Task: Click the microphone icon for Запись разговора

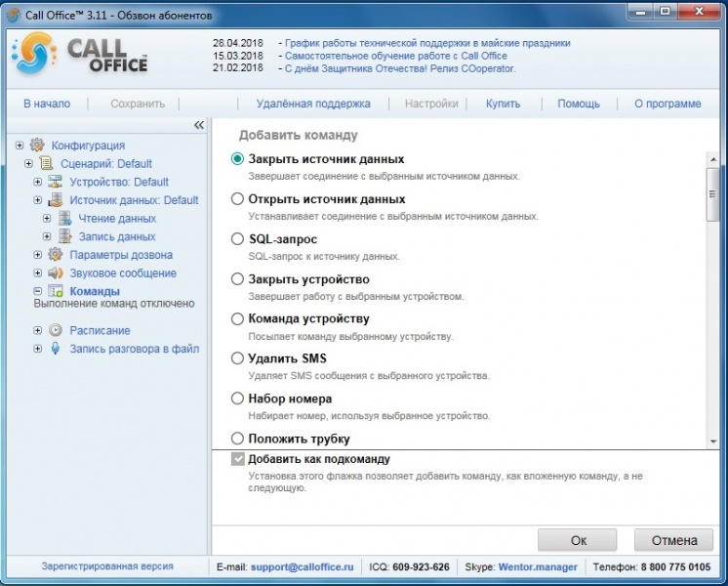Action: click(x=56, y=349)
